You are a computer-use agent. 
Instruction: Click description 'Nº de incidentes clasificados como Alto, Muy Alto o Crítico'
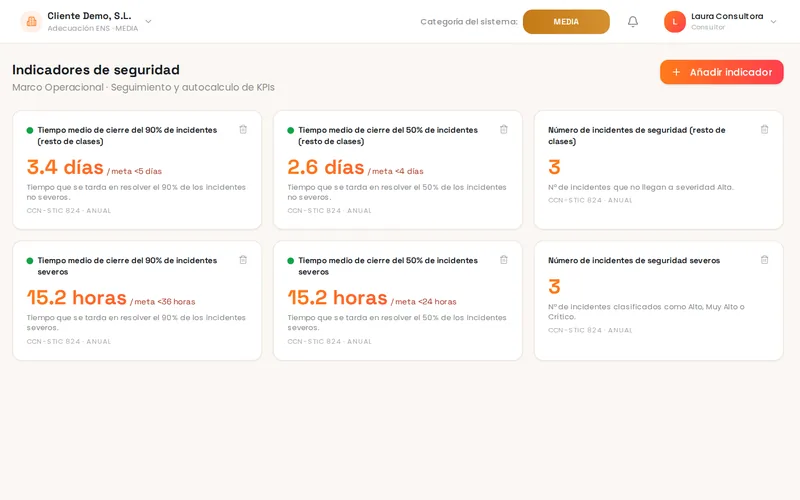pyautogui.click(x=646, y=312)
